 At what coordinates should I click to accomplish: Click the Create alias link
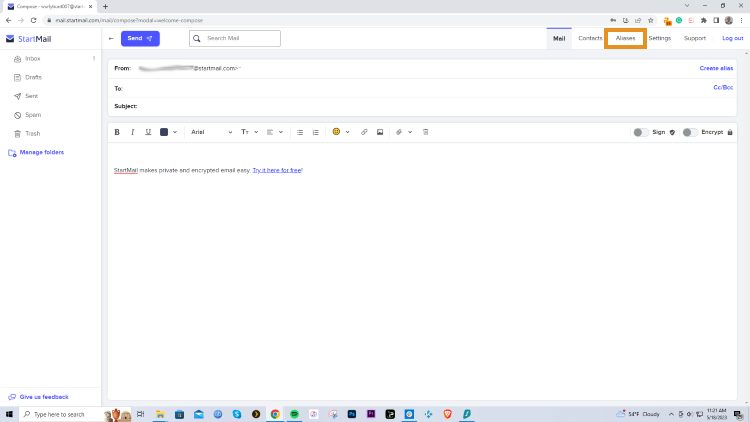coord(715,68)
